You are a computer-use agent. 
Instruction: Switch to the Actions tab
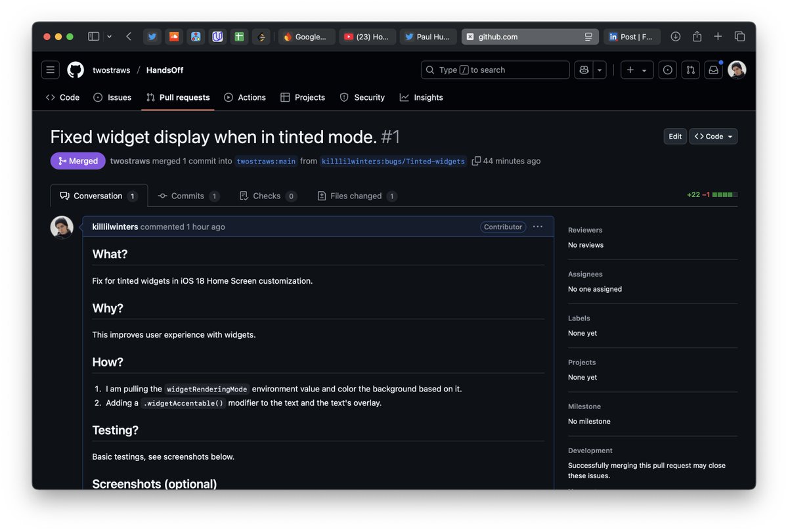[245, 97]
